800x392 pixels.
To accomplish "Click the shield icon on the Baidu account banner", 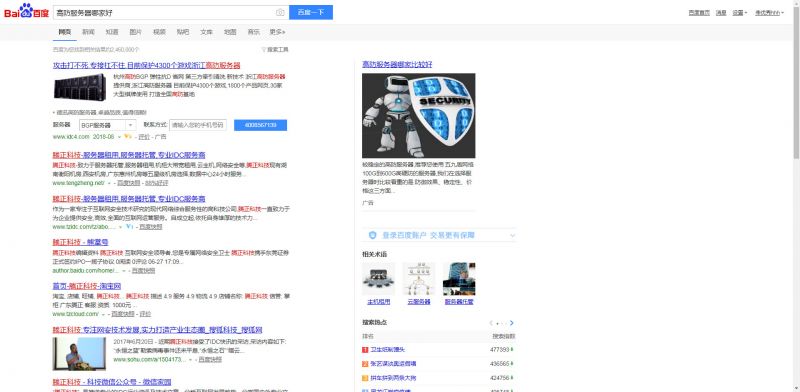I will coord(372,235).
